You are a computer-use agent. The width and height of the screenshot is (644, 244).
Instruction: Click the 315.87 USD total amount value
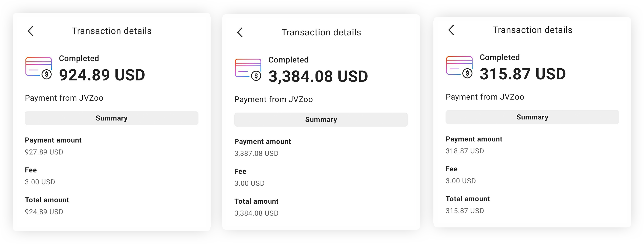(465, 211)
